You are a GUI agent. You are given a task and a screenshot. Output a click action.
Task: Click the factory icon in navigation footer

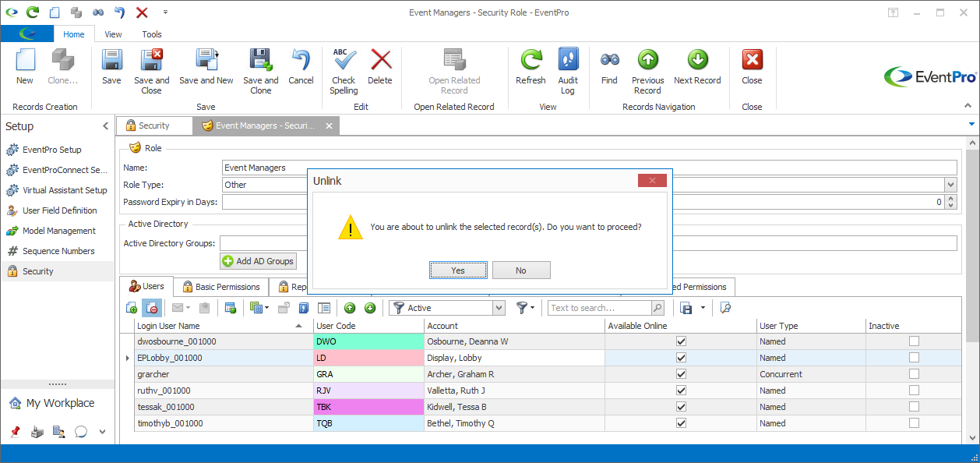pyautogui.click(x=37, y=432)
